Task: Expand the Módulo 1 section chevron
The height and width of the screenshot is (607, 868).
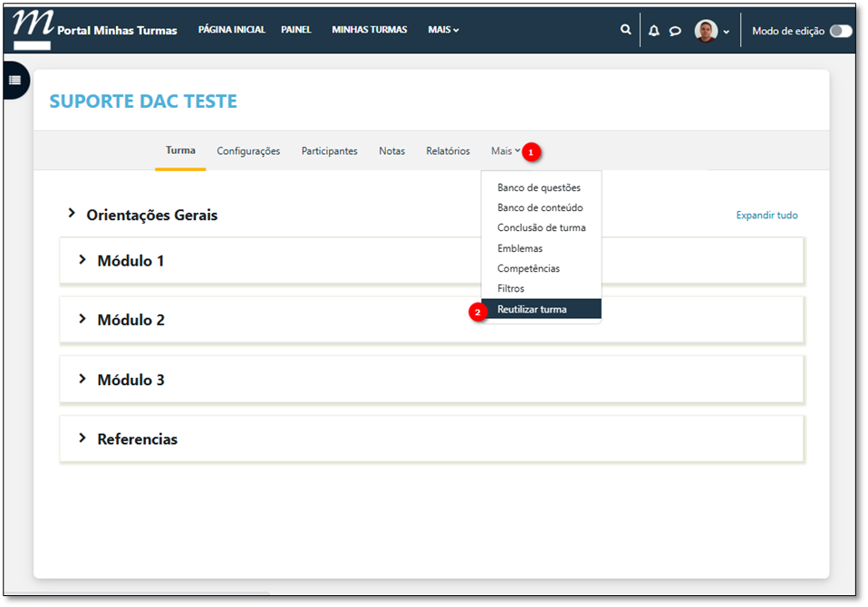Action: (82, 260)
